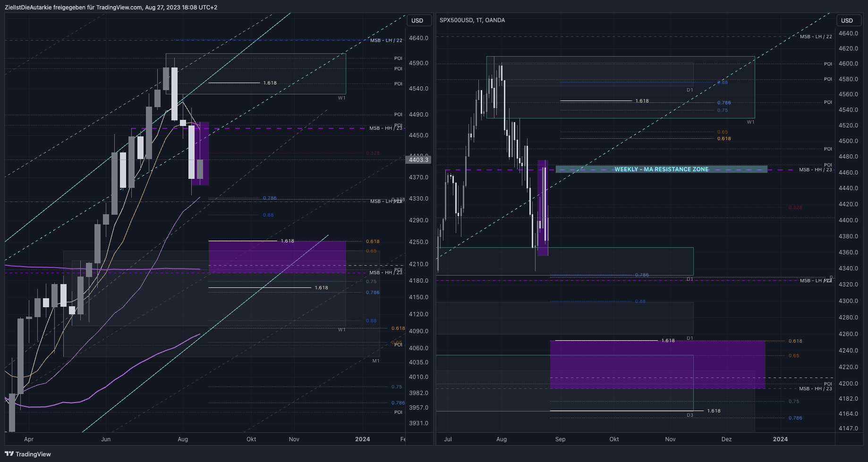Click the 4010.0 price axis label
The height and width of the screenshot is (462, 868).
coord(418,377)
